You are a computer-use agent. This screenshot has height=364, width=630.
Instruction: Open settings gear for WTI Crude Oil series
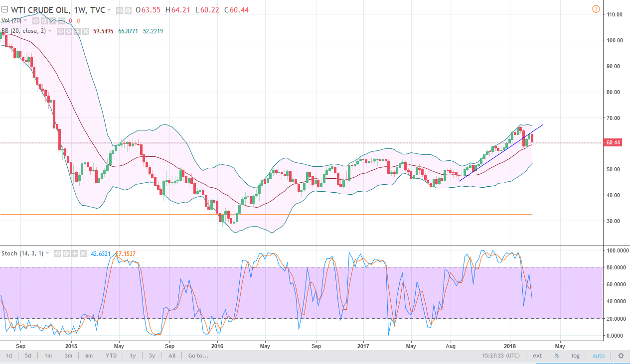128,10
